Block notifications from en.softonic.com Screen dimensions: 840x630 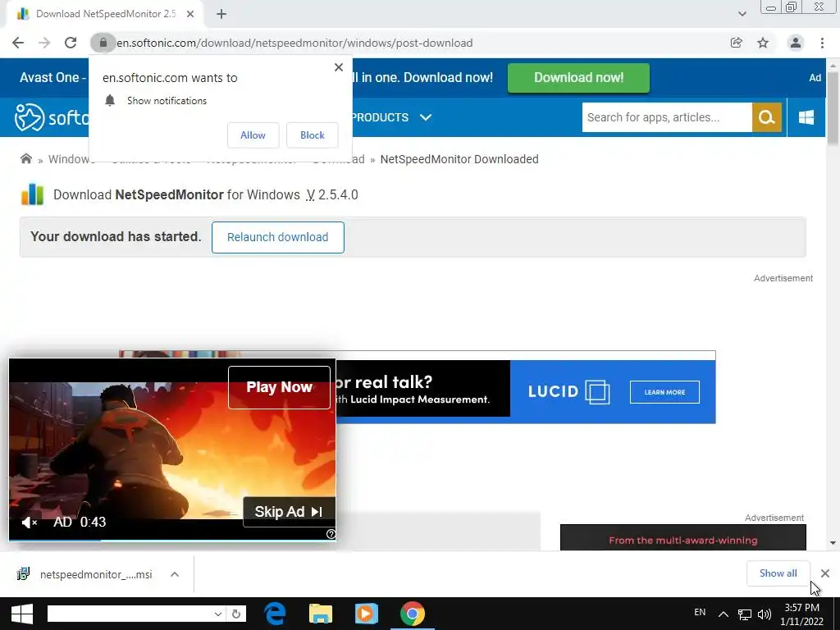click(x=313, y=135)
